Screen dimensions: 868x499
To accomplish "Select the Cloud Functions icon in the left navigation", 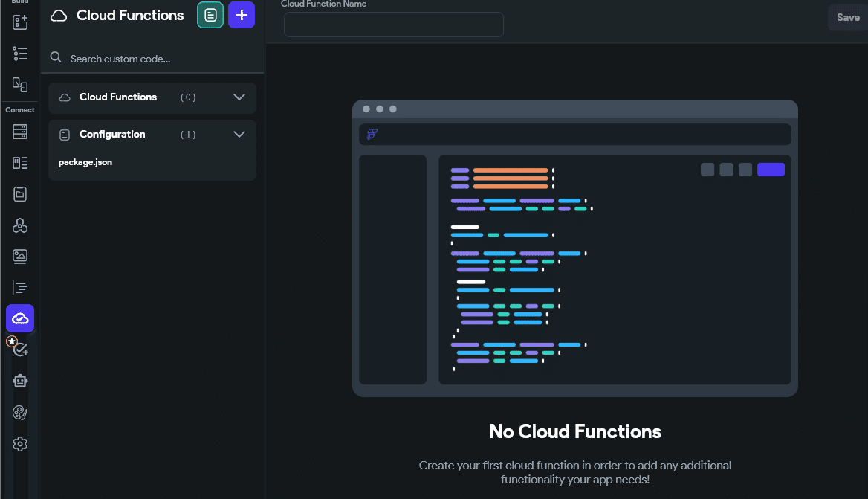I will pyautogui.click(x=20, y=318).
